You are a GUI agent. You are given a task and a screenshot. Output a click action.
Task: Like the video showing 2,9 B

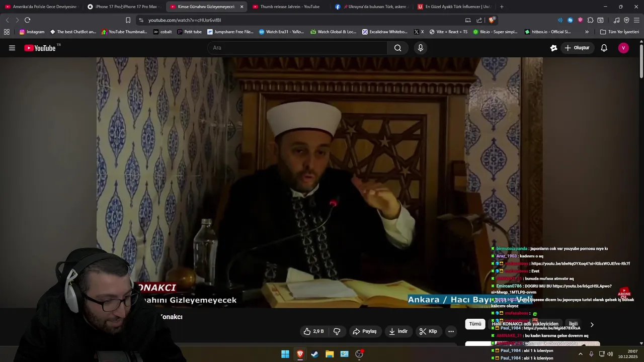coord(313,331)
